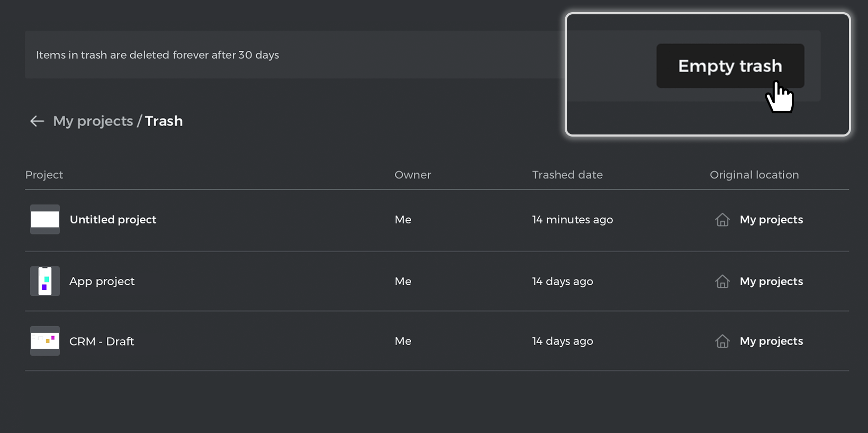Open the Untitled project thumbnail
868x433 pixels.
[45, 219]
